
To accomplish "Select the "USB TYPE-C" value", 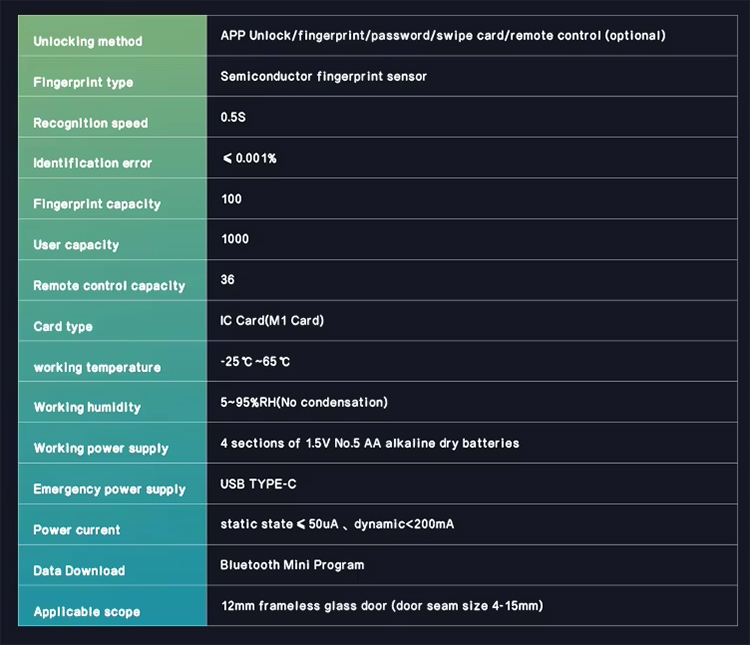I will [x=258, y=484].
